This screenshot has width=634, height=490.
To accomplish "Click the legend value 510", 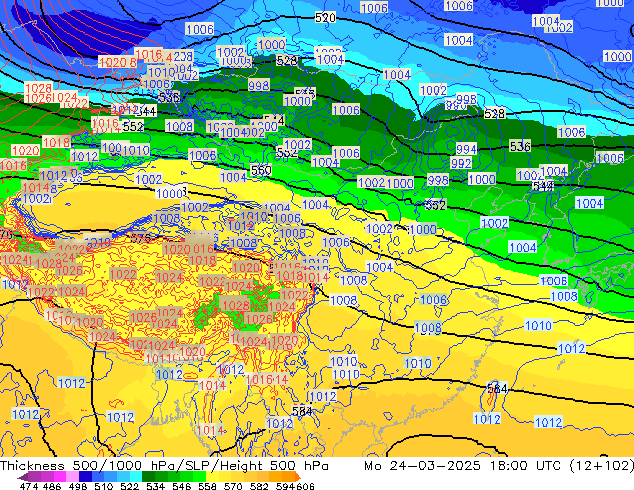I will pos(104,486).
